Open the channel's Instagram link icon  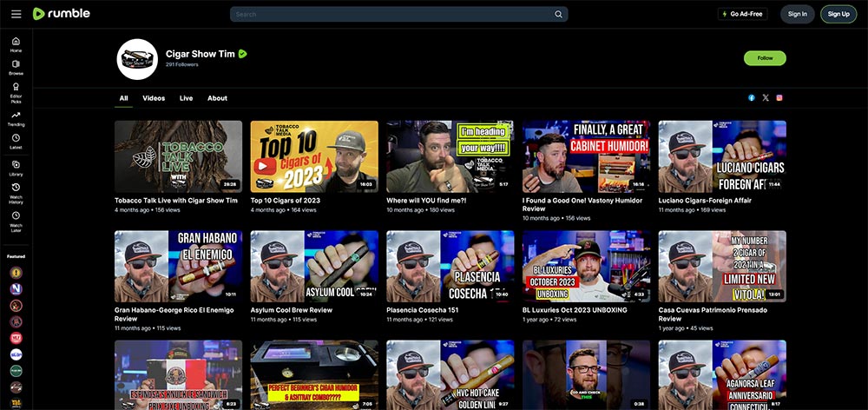click(x=779, y=97)
